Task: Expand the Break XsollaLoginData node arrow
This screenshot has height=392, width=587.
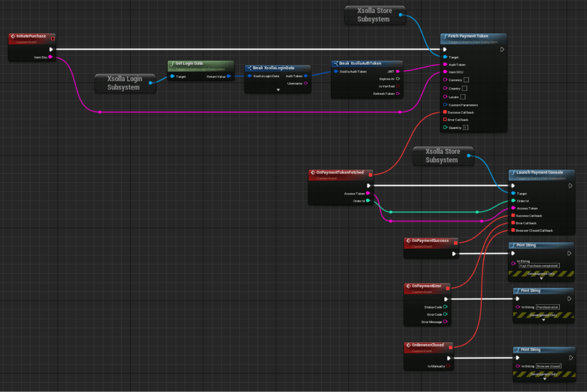Action: pyautogui.click(x=278, y=90)
